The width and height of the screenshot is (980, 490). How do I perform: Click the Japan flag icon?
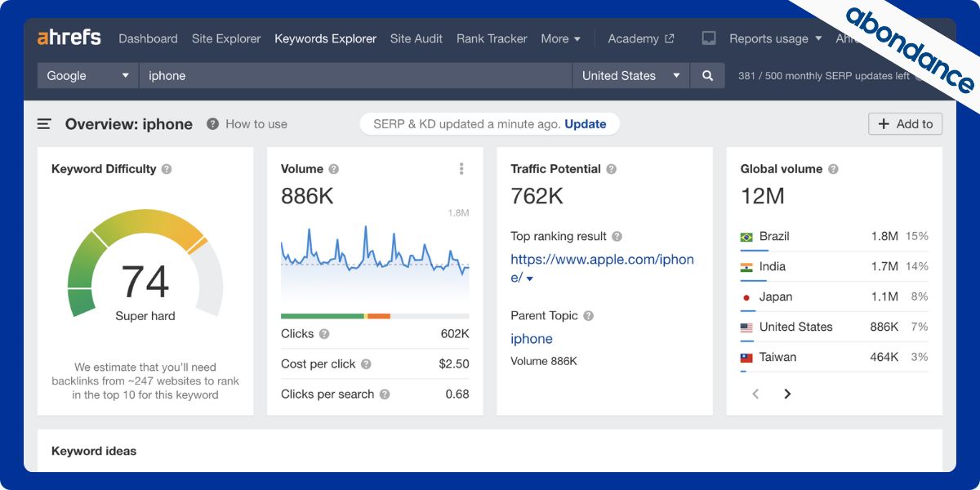point(746,297)
